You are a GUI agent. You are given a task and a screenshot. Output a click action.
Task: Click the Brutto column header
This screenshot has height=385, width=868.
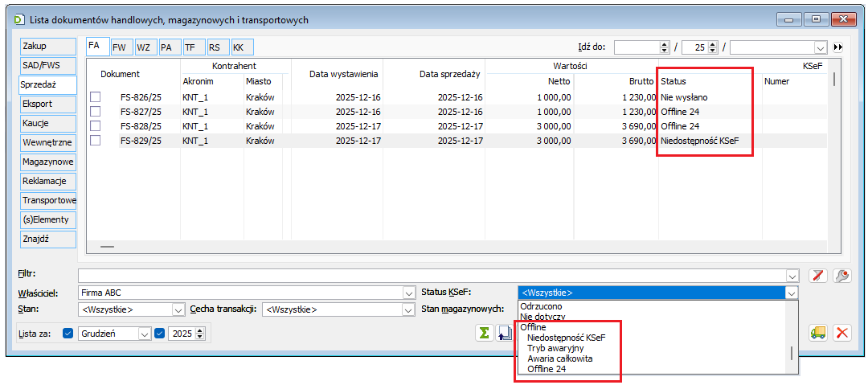pos(641,81)
